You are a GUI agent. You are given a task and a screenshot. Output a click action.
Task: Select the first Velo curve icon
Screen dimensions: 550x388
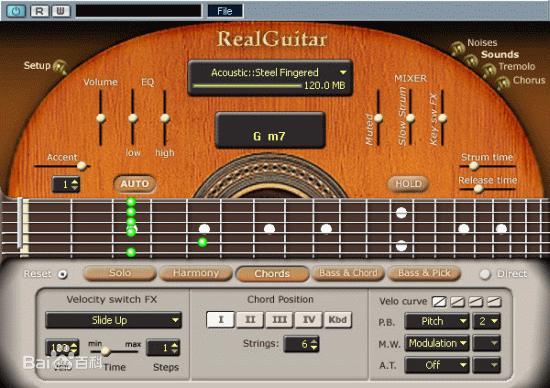coord(439,301)
